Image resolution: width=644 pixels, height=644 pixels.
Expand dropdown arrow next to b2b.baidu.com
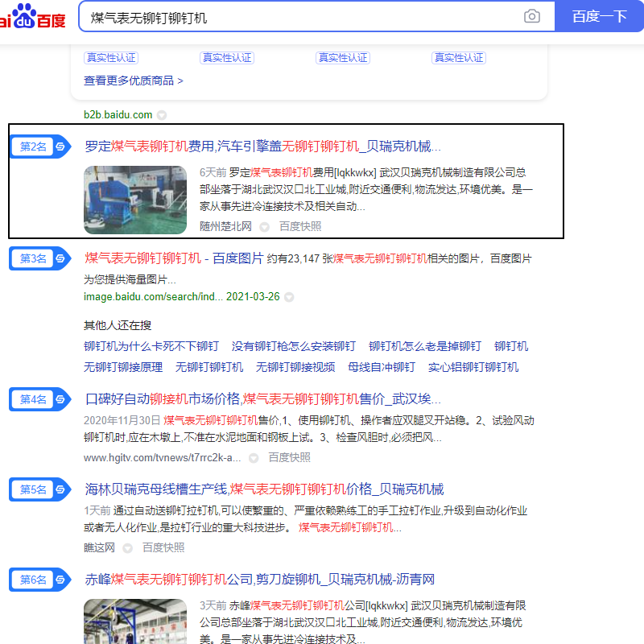tap(162, 115)
